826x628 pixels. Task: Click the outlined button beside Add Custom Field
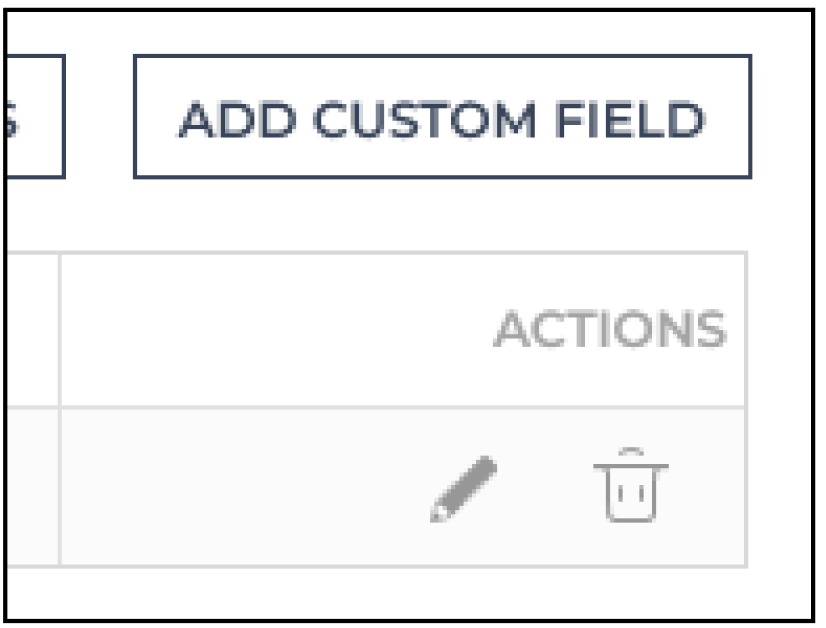pos(34,116)
